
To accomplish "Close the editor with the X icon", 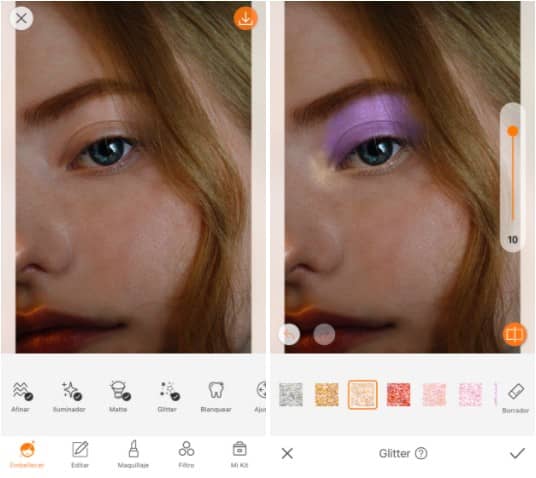I will pos(21,18).
